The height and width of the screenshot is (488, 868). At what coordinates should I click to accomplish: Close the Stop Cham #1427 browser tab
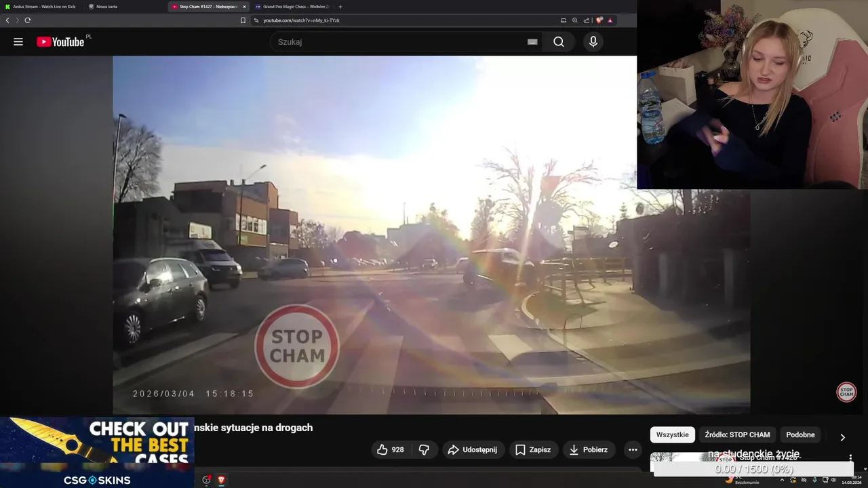tap(244, 7)
